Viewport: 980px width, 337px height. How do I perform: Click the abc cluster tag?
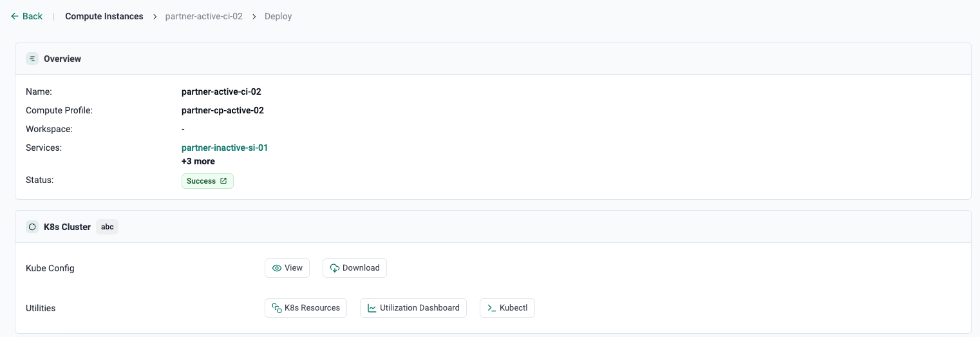pyautogui.click(x=108, y=227)
